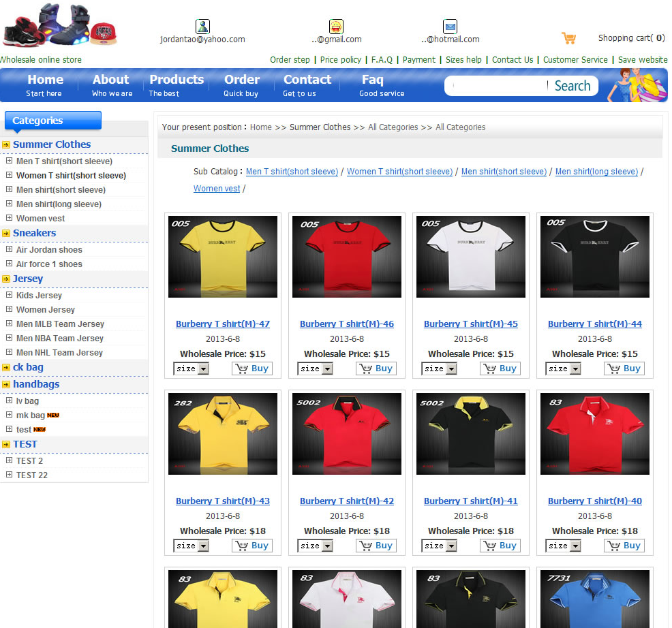Select Men MLB Team Jersey in sidebar

pyautogui.click(x=61, y=324)
